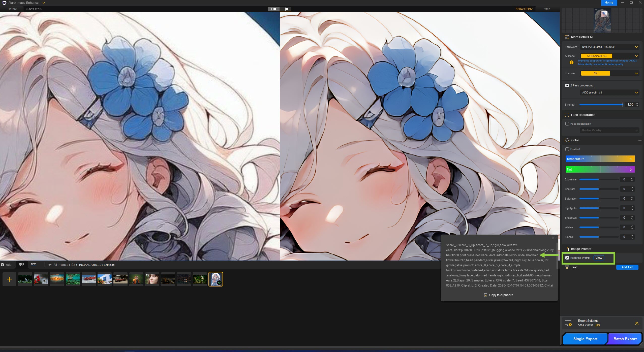The width and height of the screenshot is (644, 352).
Task: Expand the Export Settings panel
Action: click(x=637, y=323)
